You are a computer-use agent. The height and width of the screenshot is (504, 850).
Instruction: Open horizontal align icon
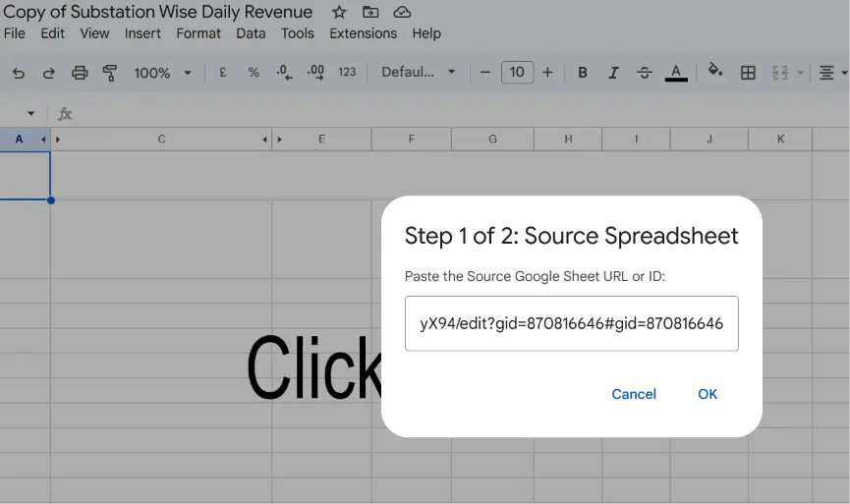click(x=826, y=73)
